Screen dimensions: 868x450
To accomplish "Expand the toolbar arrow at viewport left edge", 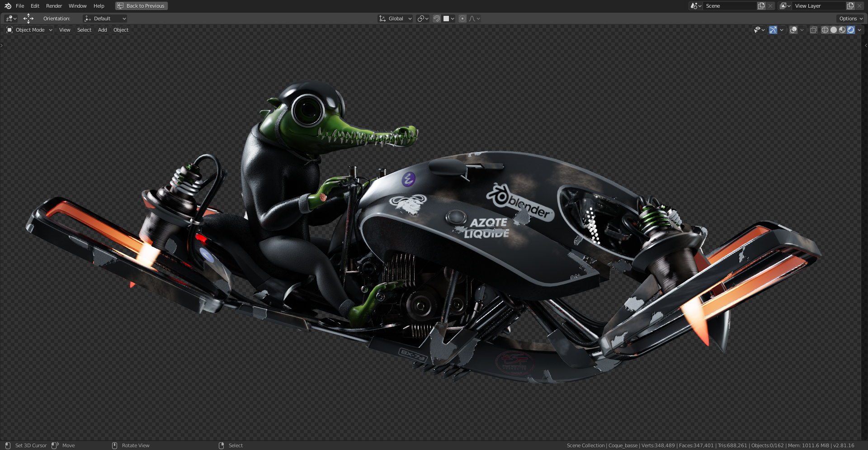I will [2, 45].
